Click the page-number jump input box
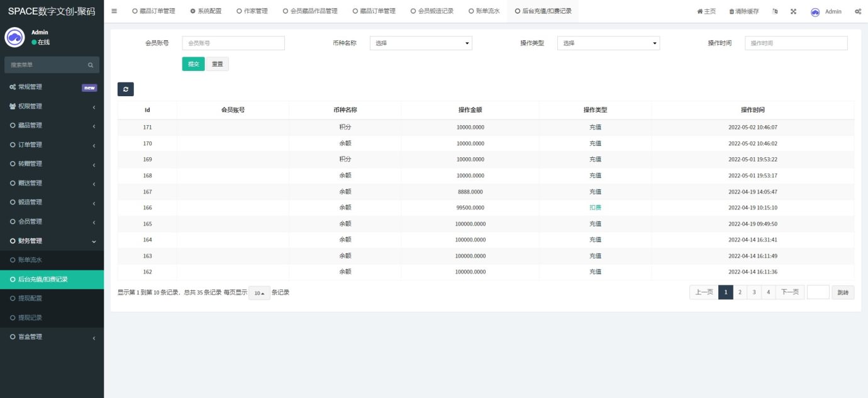868x398 pixels. click(818, 292)
